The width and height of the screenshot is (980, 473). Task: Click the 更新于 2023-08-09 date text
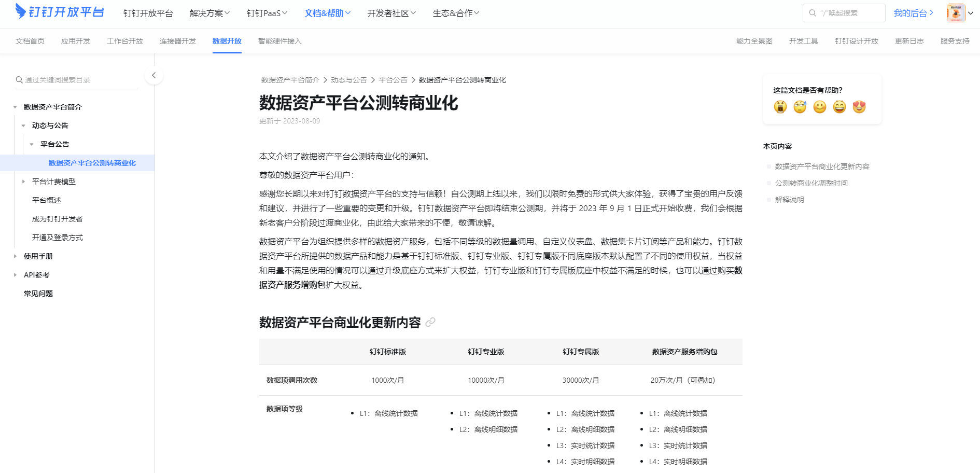coord(290,121)
